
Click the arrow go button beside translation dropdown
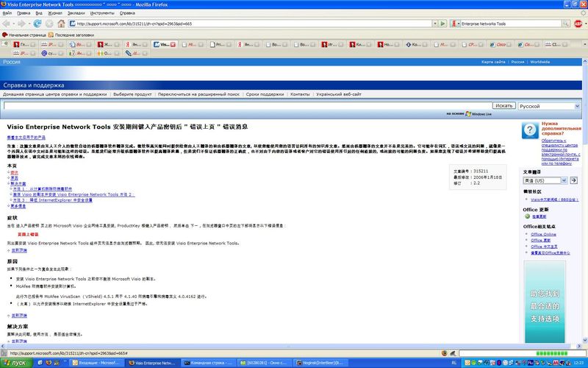[573, 180]
